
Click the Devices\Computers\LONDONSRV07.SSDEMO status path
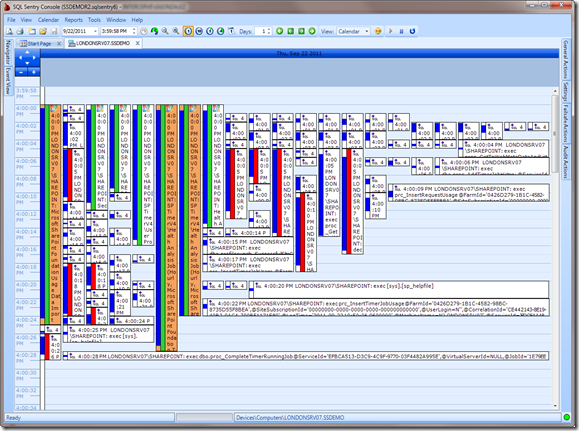[290, 418]
